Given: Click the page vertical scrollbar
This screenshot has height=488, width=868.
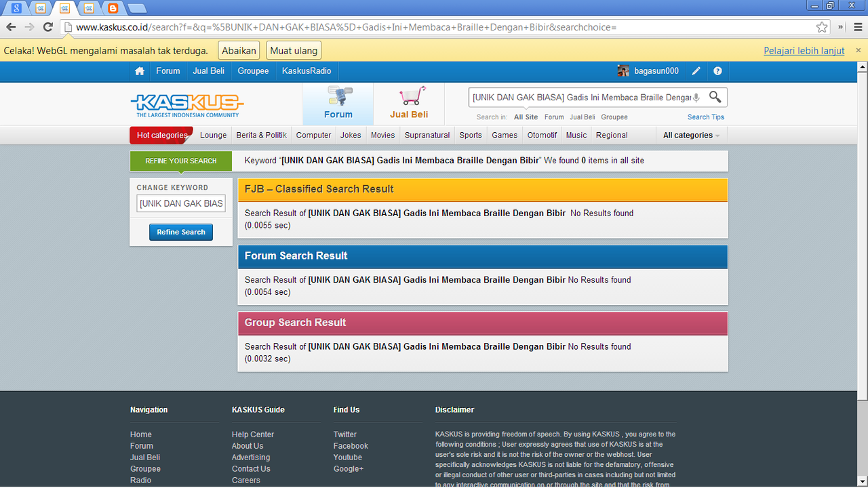Looking at the screenshot, I should click(x=862, y=230).
